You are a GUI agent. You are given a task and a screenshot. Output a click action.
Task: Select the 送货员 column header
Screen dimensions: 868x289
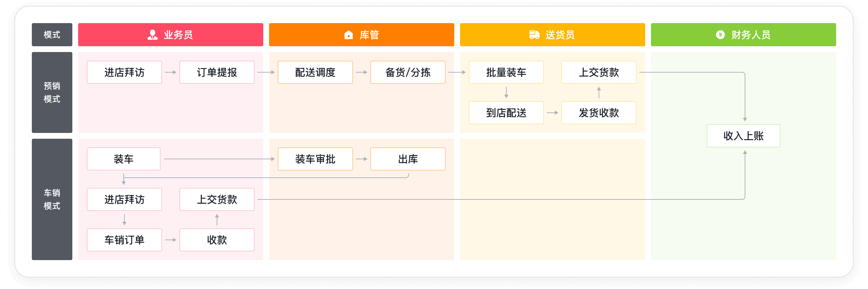point(553,35)
